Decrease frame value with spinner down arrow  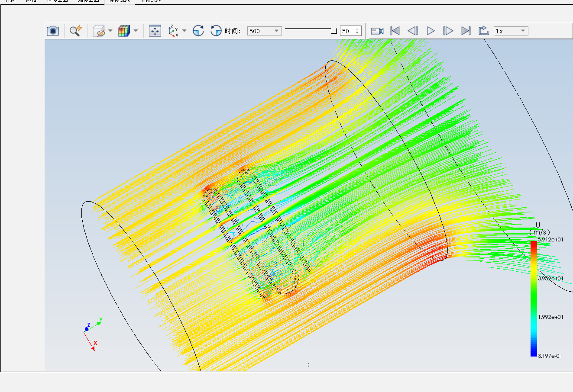(x=357, y=33)
